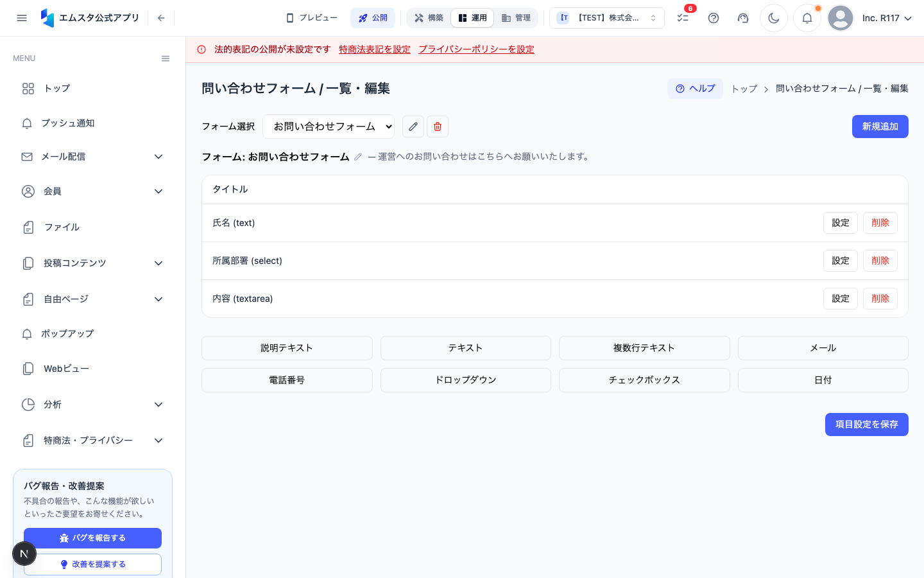Viewport: 924px width, 578px height.
Task: Collapse the MENU sidebar icon
Action: 166,58
